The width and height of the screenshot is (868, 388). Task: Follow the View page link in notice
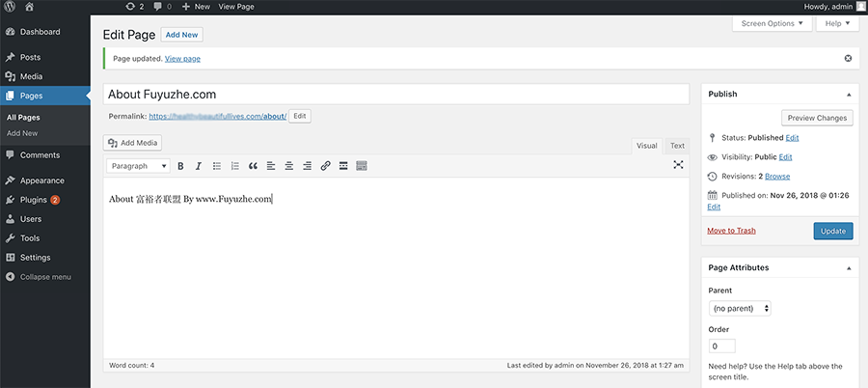182,58
